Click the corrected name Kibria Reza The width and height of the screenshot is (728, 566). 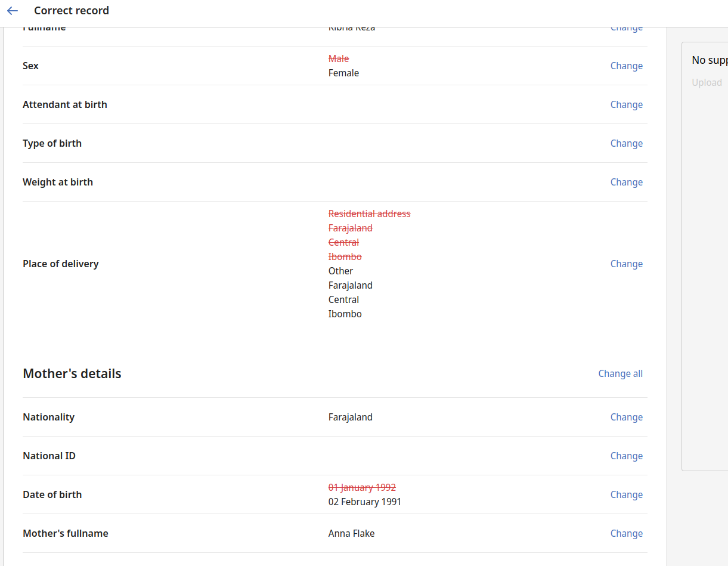coord(352,27)
